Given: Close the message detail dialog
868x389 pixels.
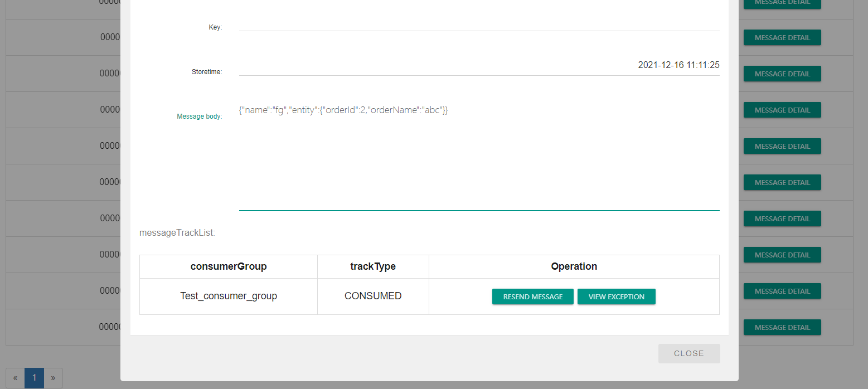Looking at the screenshot, I should pyautogui.click(x=688, y=353).
